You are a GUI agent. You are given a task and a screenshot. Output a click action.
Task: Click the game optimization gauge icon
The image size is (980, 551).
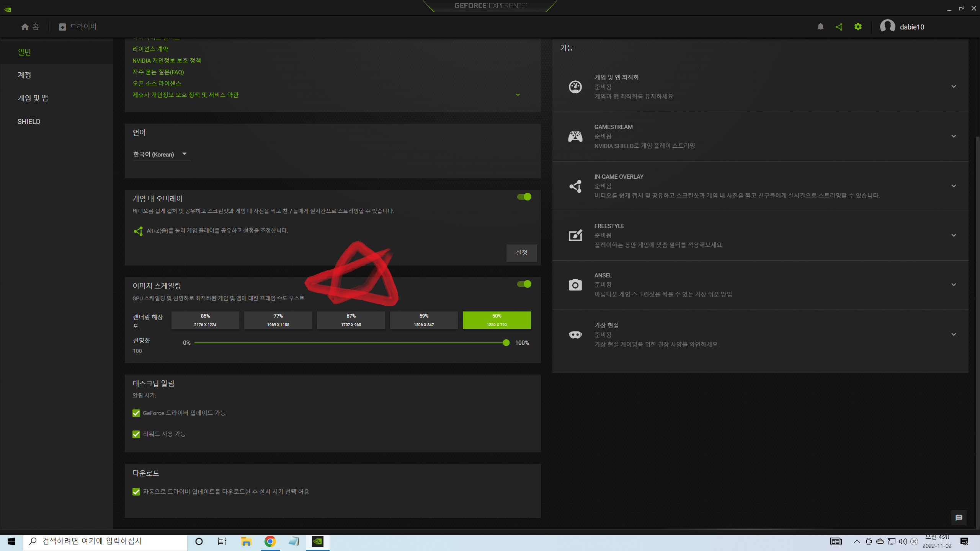(x=575, y=87)
